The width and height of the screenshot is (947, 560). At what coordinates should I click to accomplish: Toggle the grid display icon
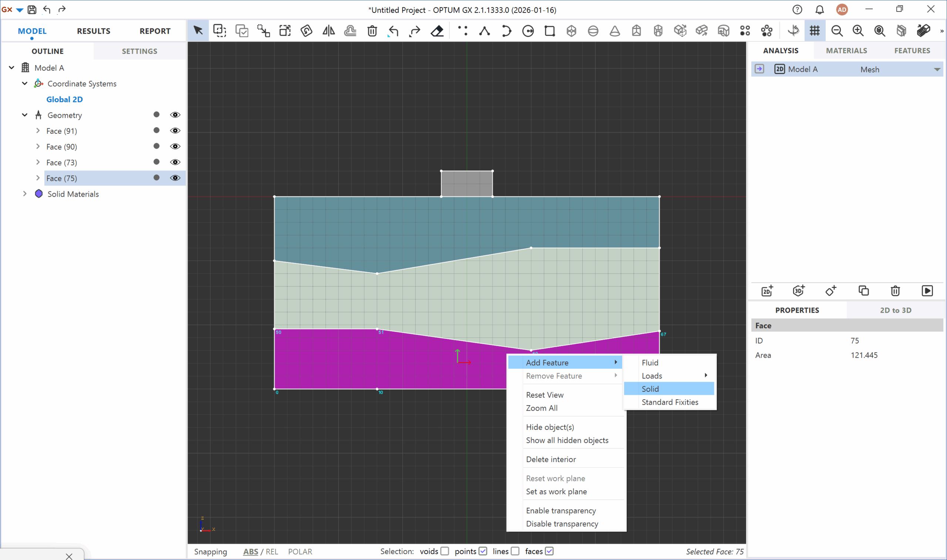pos(815,31)
